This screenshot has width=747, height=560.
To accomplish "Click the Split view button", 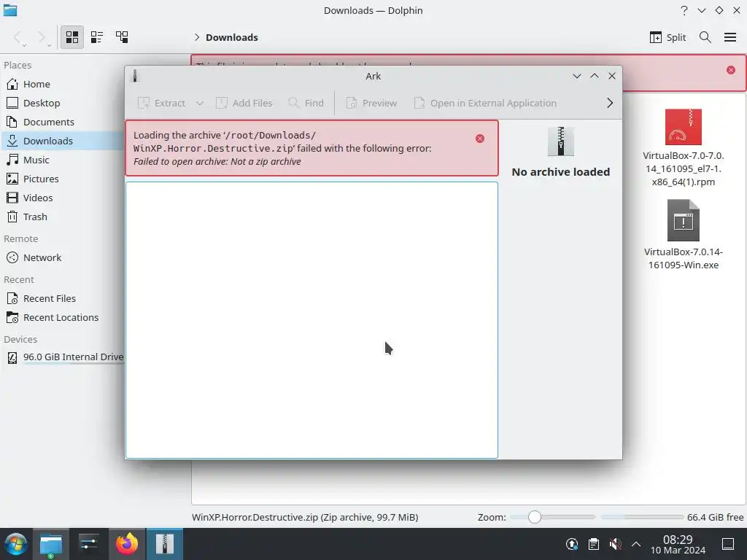I will click(668, 37).
